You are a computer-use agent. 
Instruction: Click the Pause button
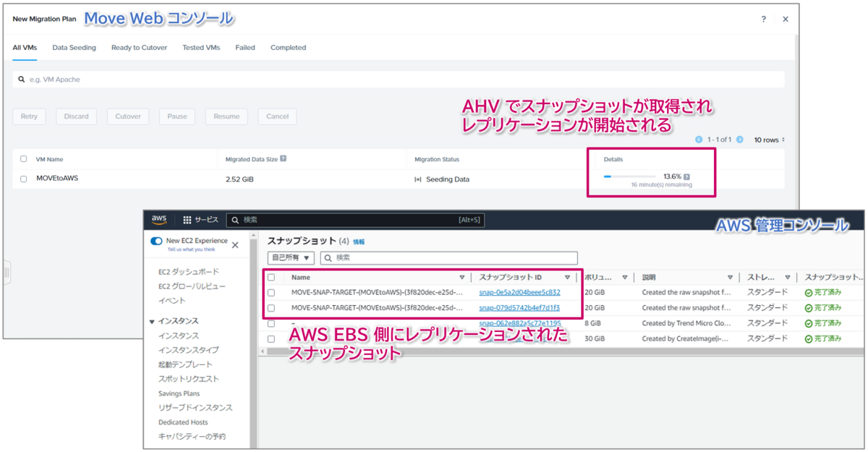click(x=177, y=116)
